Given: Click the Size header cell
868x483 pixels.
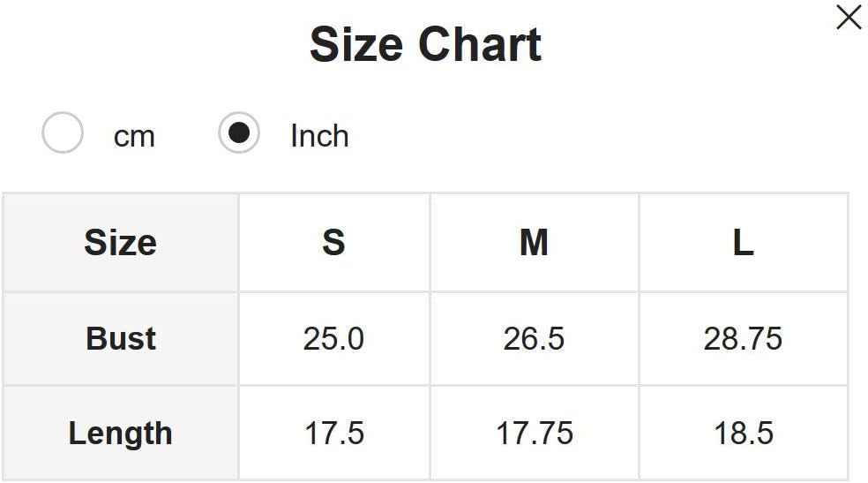Looking at the screenshot, I should (121, 242).
